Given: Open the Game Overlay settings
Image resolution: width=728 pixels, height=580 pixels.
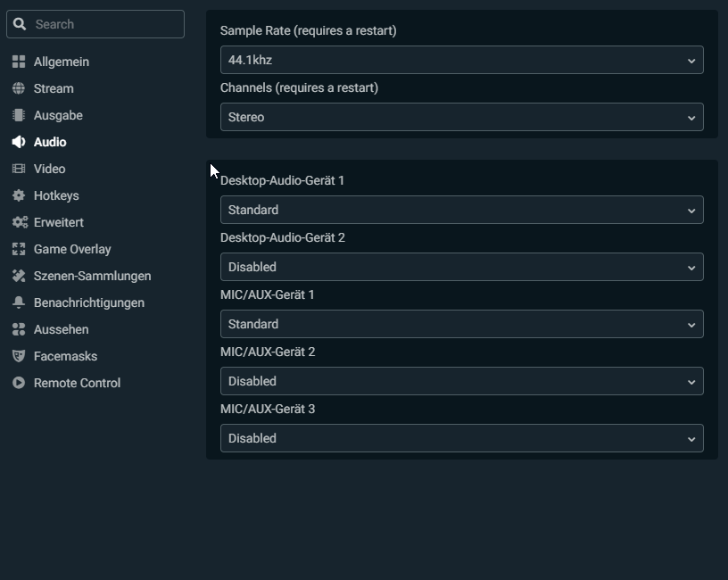Looking at the screenshot, I should tap(72, 249).
